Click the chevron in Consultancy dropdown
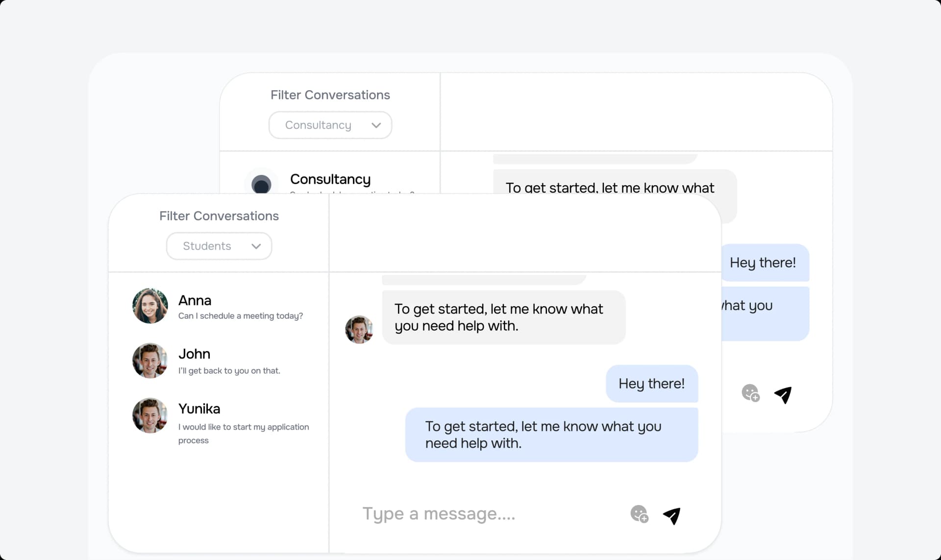This screenshot has height=560, width=941. (x=376, y=125)
